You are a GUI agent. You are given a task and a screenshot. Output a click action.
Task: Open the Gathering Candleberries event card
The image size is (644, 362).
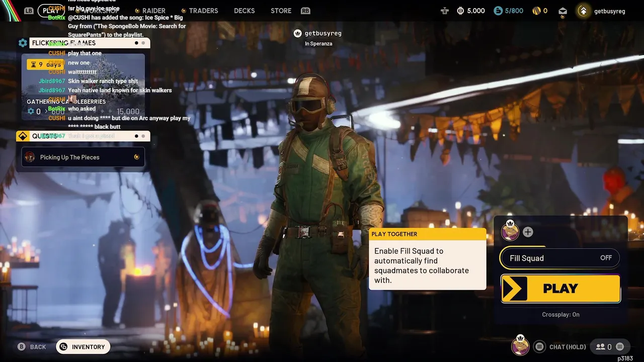pyautogui.click(x=83, y=87)
